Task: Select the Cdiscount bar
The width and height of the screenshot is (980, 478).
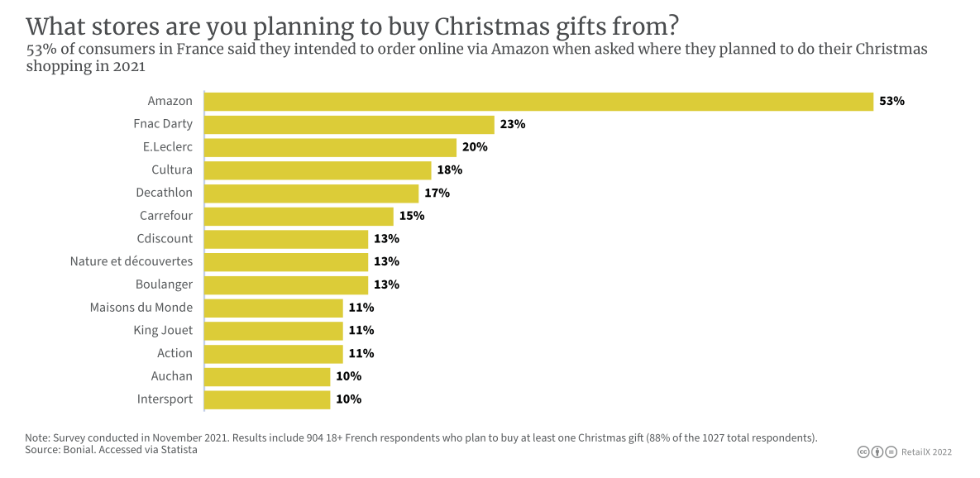Action: 286,239
